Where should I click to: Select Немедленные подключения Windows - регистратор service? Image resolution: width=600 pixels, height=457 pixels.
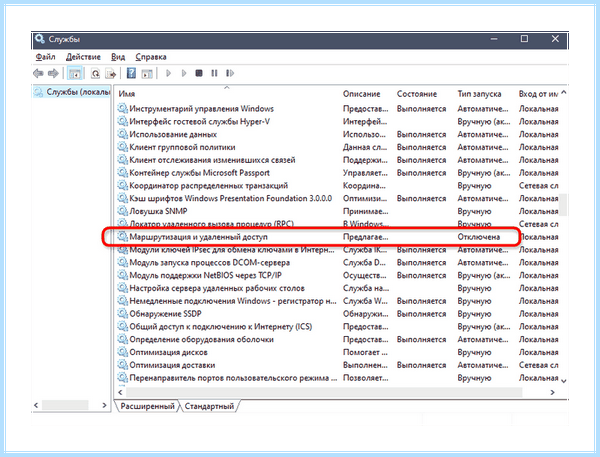click(x=233, y=301)
